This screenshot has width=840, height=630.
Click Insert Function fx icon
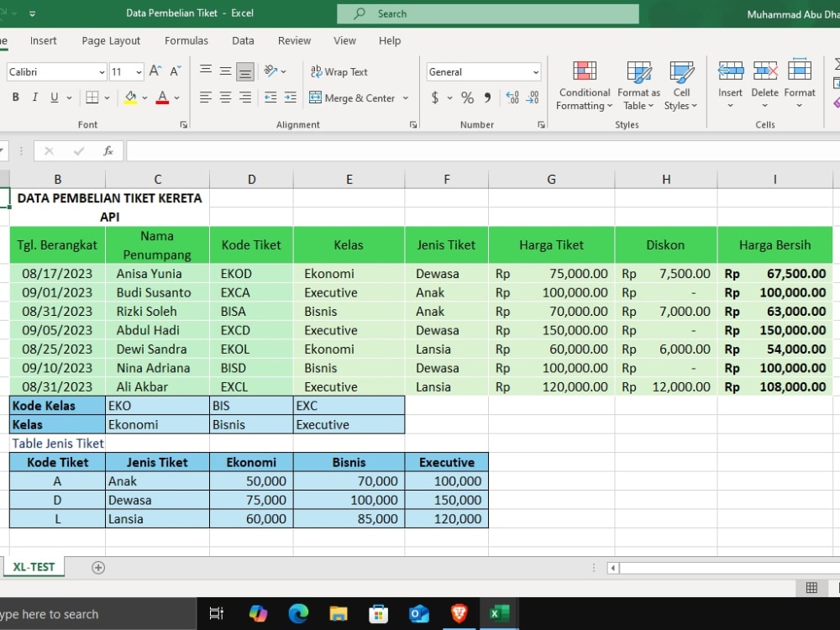[108, 151]
